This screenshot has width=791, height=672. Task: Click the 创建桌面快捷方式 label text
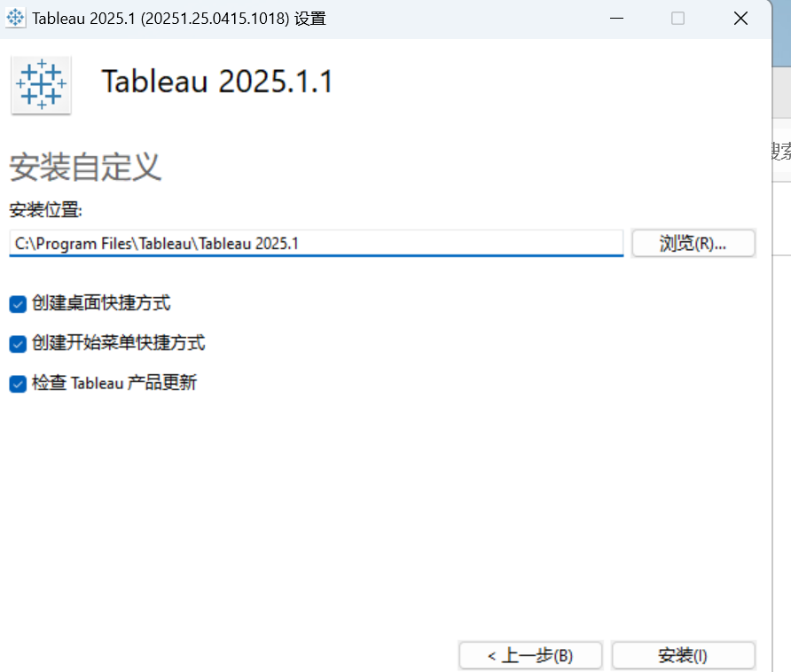pyautogui.click(x=101, y=303)
